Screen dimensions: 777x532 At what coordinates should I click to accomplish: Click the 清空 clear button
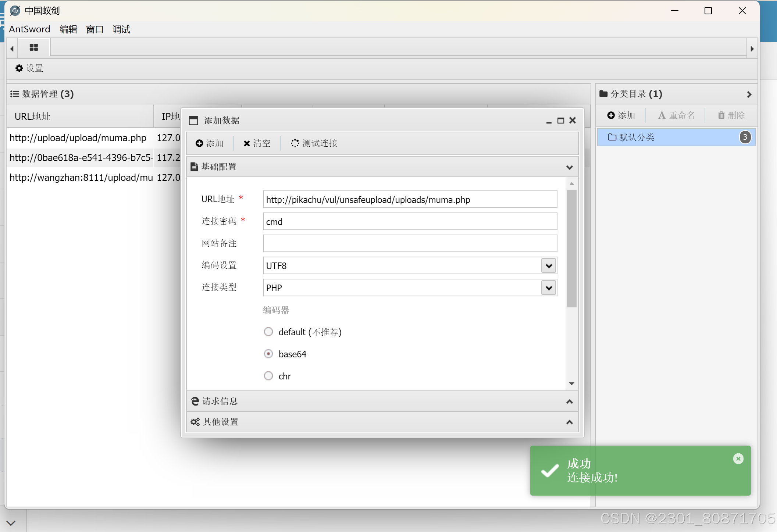click(x=257, y=143)
